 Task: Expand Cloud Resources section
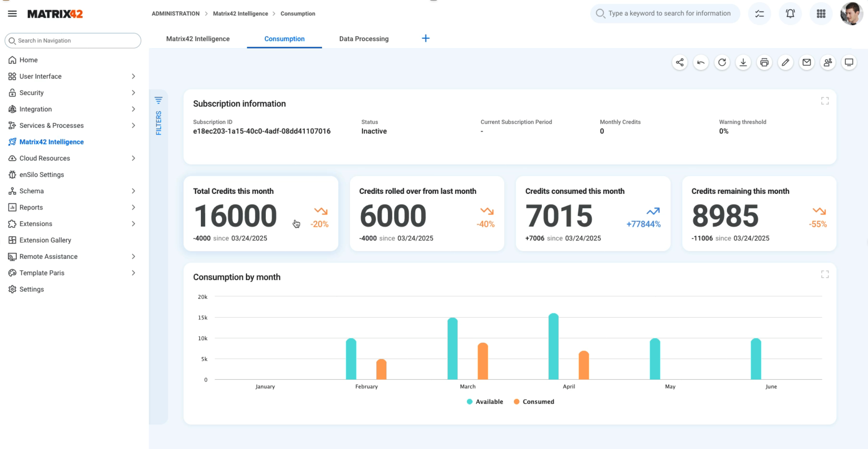coord(133,158)
